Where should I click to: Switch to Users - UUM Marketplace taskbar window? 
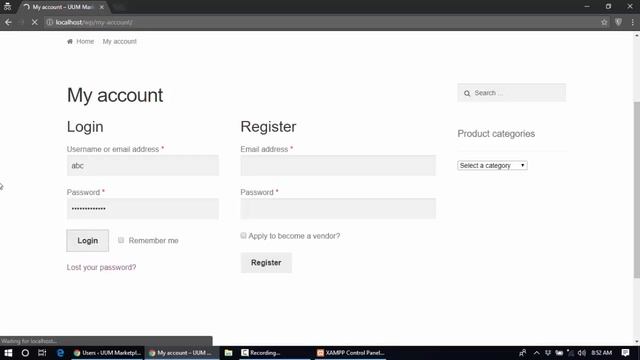coord(108,353)
